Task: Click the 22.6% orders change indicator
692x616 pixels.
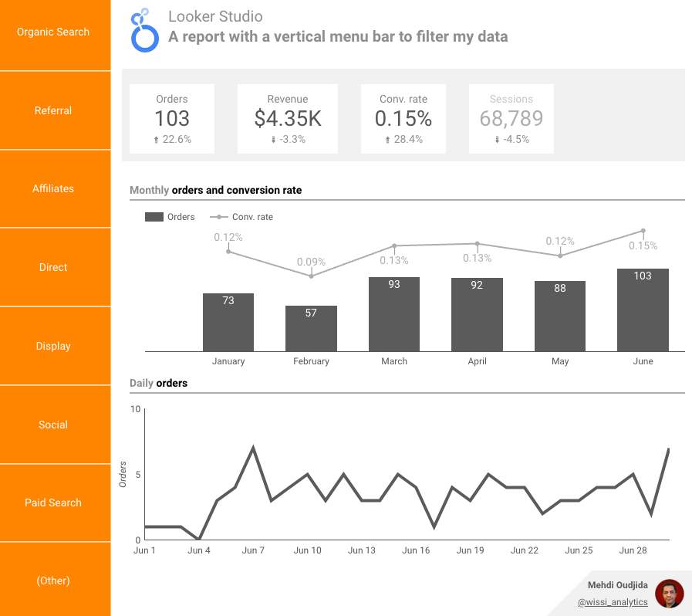Action: (x=173, y=139)
